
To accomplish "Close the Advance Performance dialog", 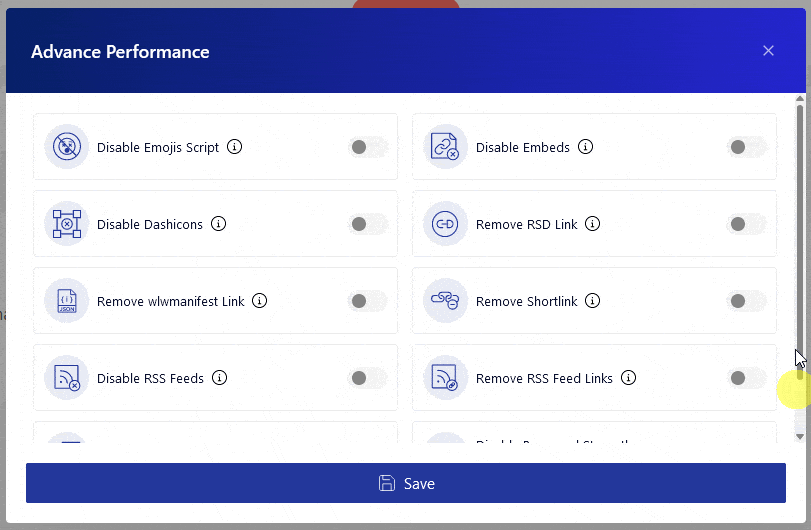I will point(768,51).
